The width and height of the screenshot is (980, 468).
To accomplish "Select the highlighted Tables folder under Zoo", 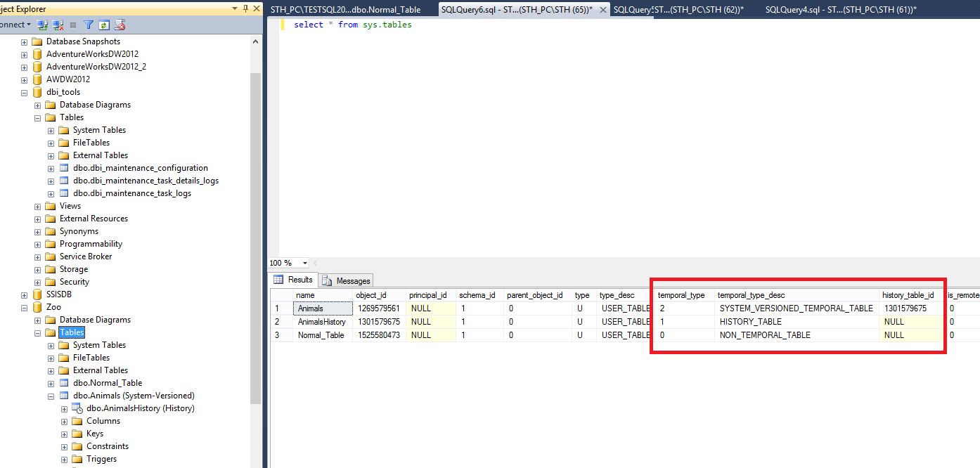I will point(72,332).
